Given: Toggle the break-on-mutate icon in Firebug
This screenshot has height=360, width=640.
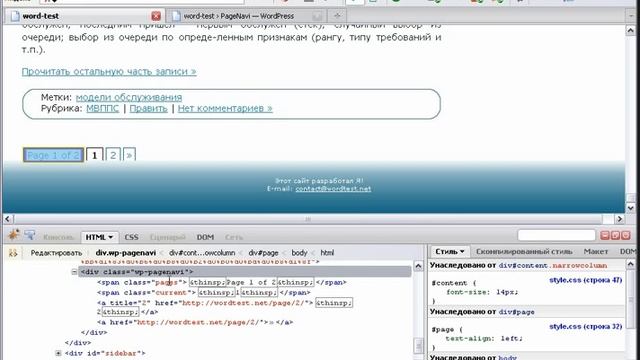Looking at the screenshot, I should [x=13, y=253].
